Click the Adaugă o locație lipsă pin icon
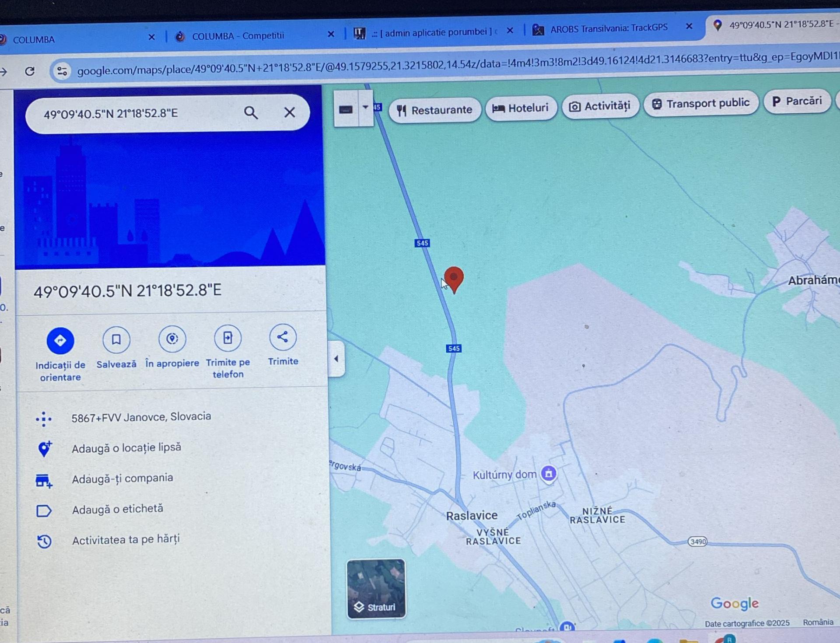The image size is (840, 643). tap(44, 449)
